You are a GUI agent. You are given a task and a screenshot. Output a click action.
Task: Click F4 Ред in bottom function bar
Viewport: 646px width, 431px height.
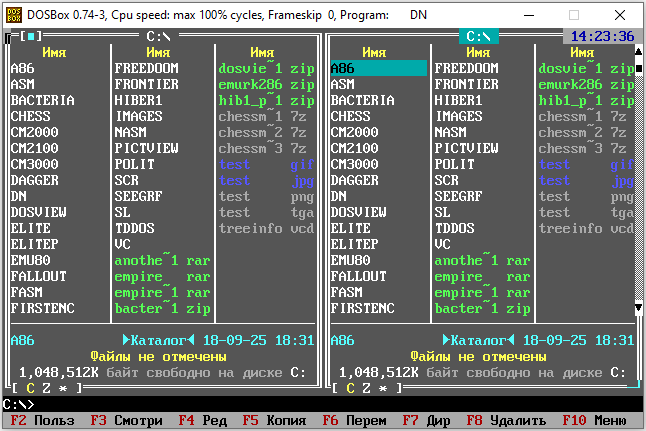(x=203, y=420)
